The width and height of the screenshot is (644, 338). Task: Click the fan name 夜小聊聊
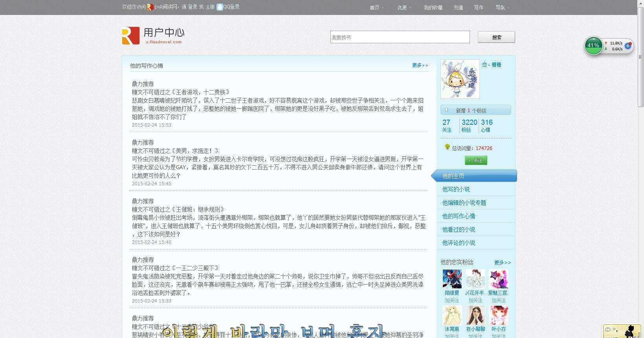click(x=475, y=329)
